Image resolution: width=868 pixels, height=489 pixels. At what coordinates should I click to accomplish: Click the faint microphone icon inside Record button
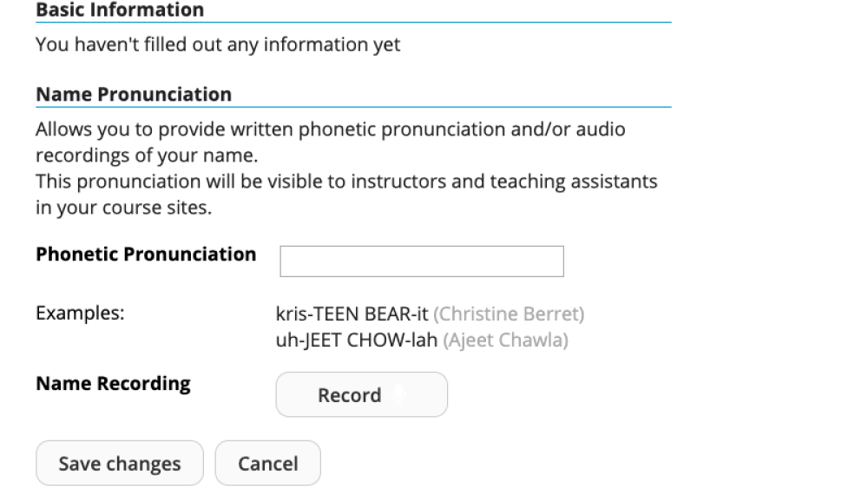pyautogui.click(x=398, y=395)
